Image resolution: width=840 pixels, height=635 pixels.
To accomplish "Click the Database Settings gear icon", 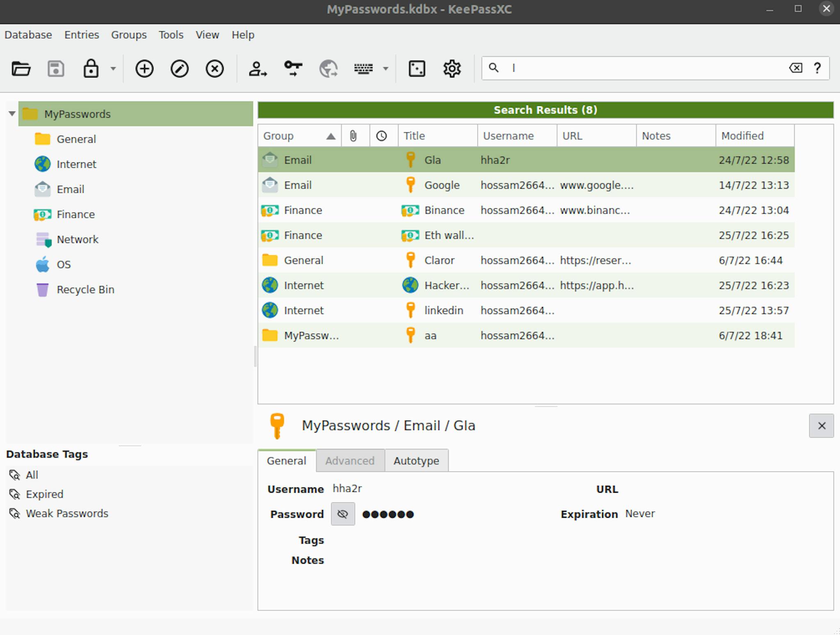I will point(452,69).
